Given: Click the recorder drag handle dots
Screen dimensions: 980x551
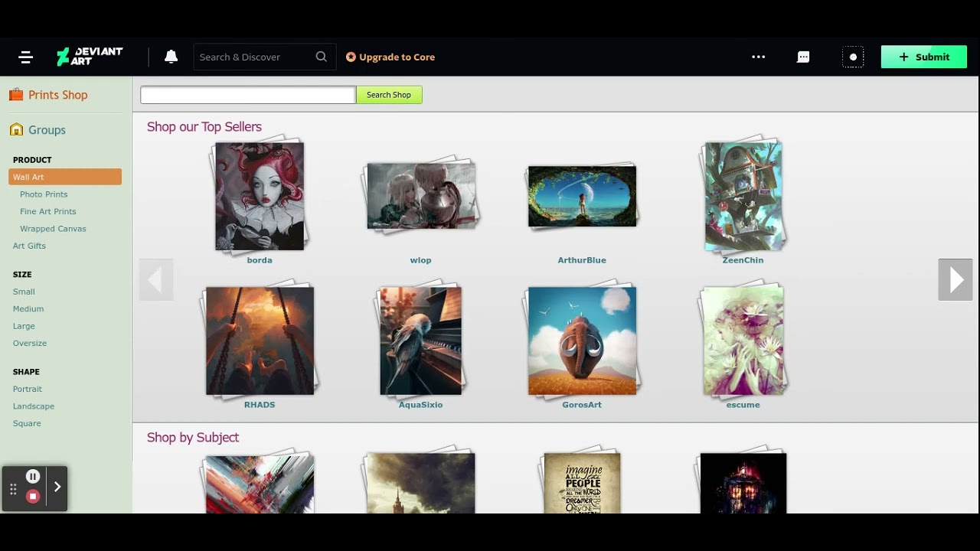Looking at the screenshot, I should coord(13,488).
